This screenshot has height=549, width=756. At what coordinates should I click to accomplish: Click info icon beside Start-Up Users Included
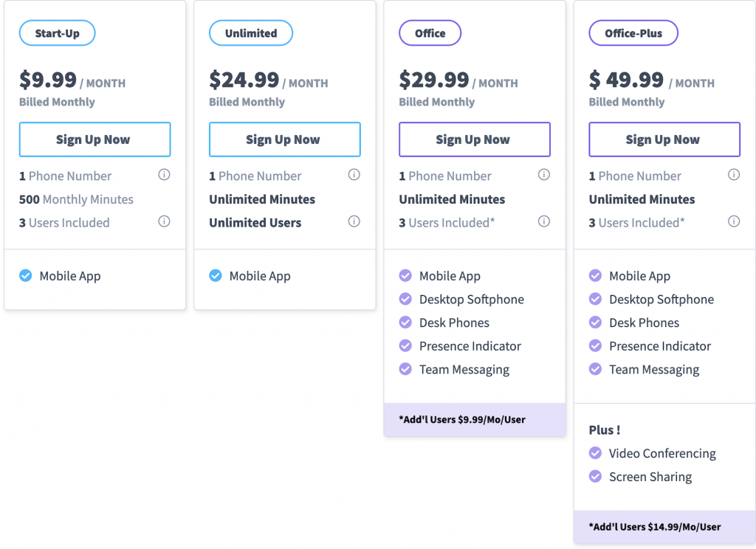[x=164, y=222]
